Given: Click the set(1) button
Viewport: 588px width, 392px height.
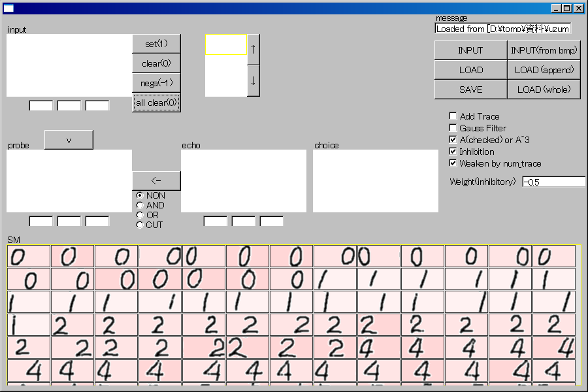Looking at the screenshot, I should click(156, 44).
